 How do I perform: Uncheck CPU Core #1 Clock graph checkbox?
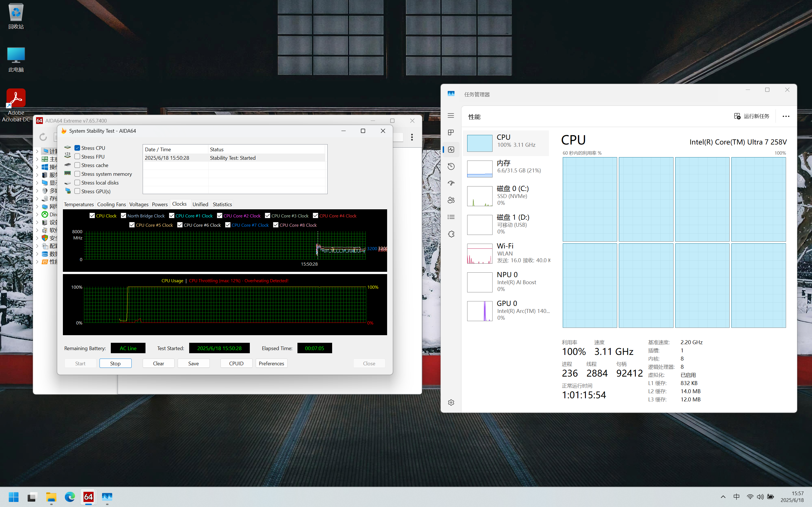click(172, 215)
